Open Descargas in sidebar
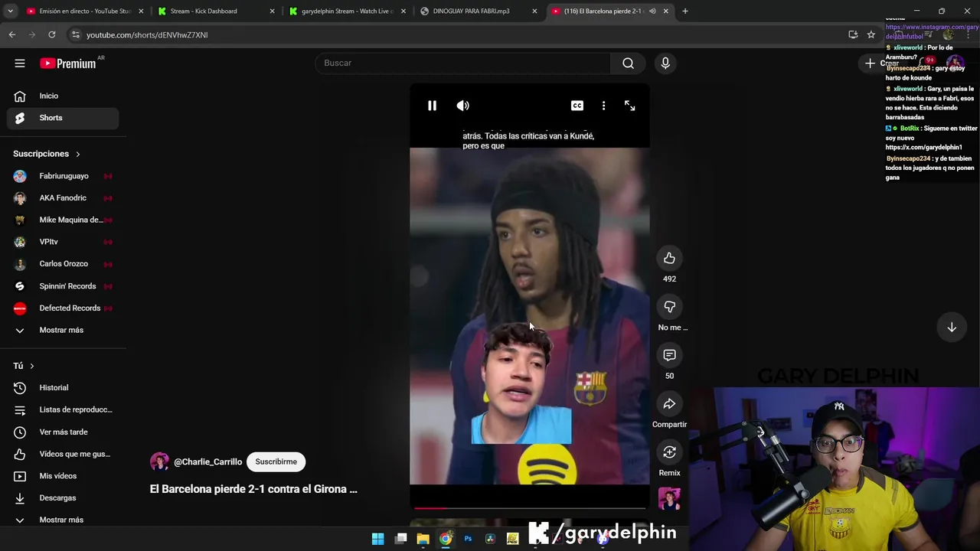980x551 pixels. 64,498
